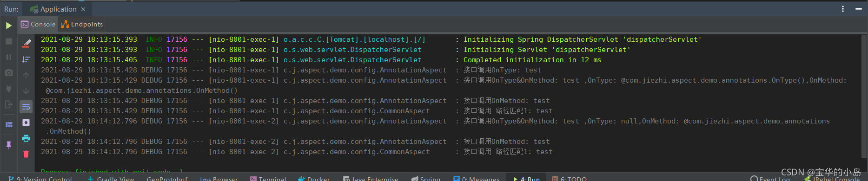Viewport: 868px width, 181px height.
Task: Click the sort lines icon in the console toolbar
Action: tap(26, 59)
